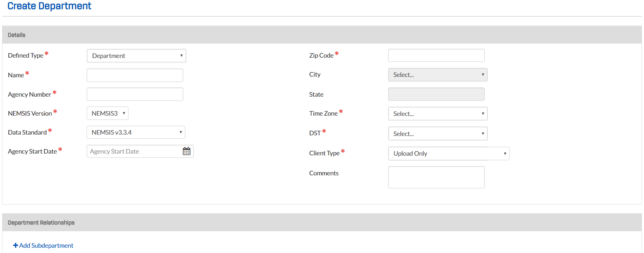Click the Department Relationships section header
The height and width of the screenshot is (253, 644).
coord(322,222)
